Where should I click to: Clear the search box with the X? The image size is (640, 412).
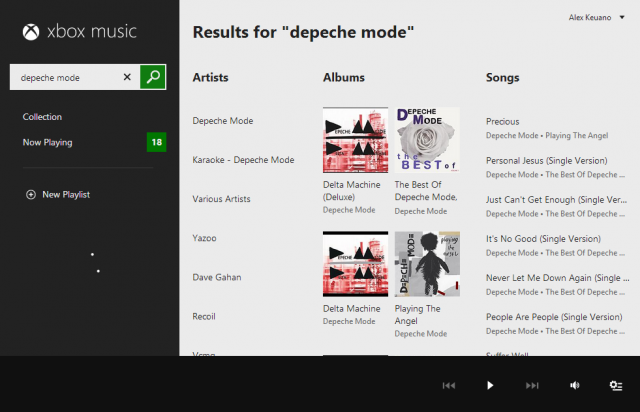(x=127, y=77)
